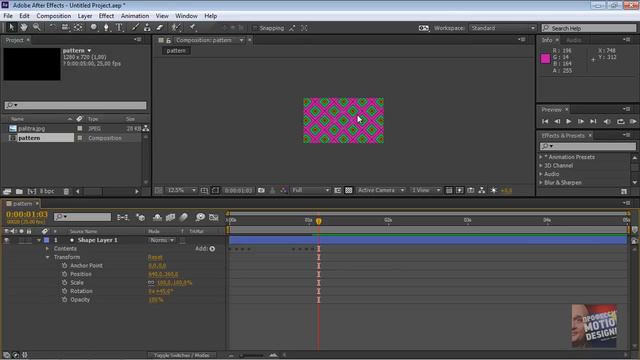
Task: Select the Puppet Pin tool
Action: point(192,27)
